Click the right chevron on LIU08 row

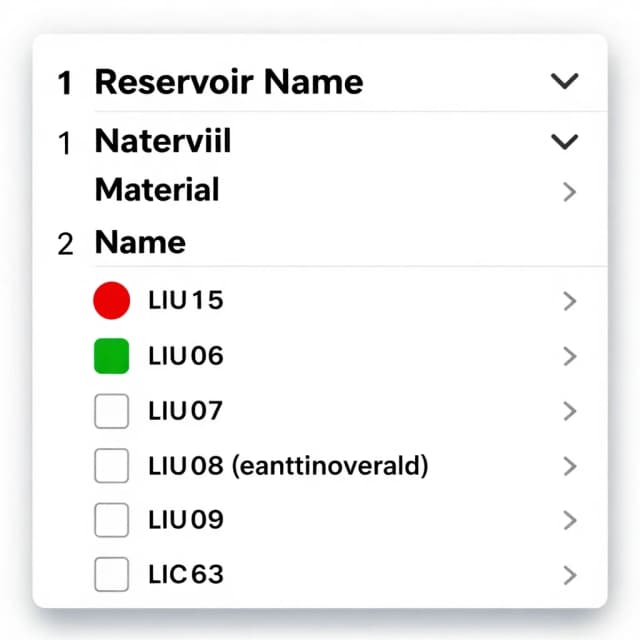pos(569,466)
